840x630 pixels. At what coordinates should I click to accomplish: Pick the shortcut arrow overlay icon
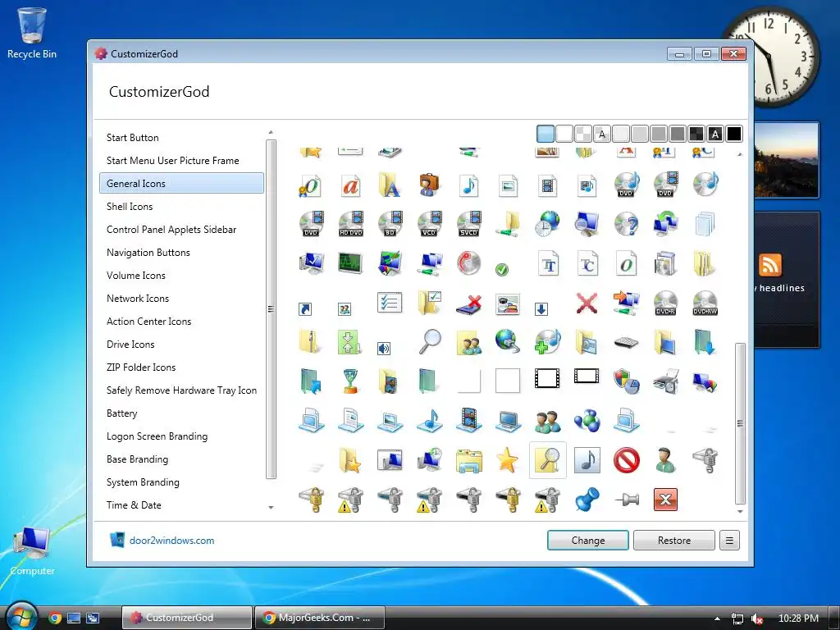point(305,309)
